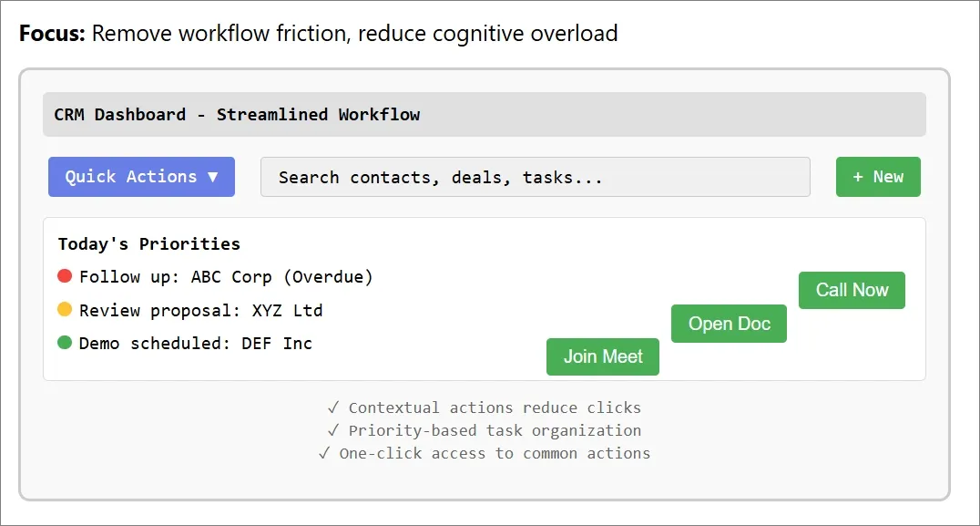Click checkmark beside One-click access to common actions

point(323,453)
